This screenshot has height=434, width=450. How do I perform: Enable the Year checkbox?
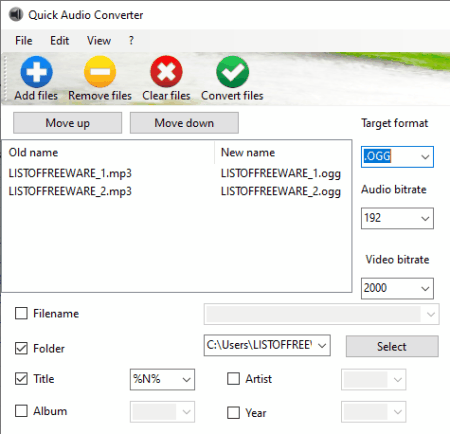pos(233,413)
